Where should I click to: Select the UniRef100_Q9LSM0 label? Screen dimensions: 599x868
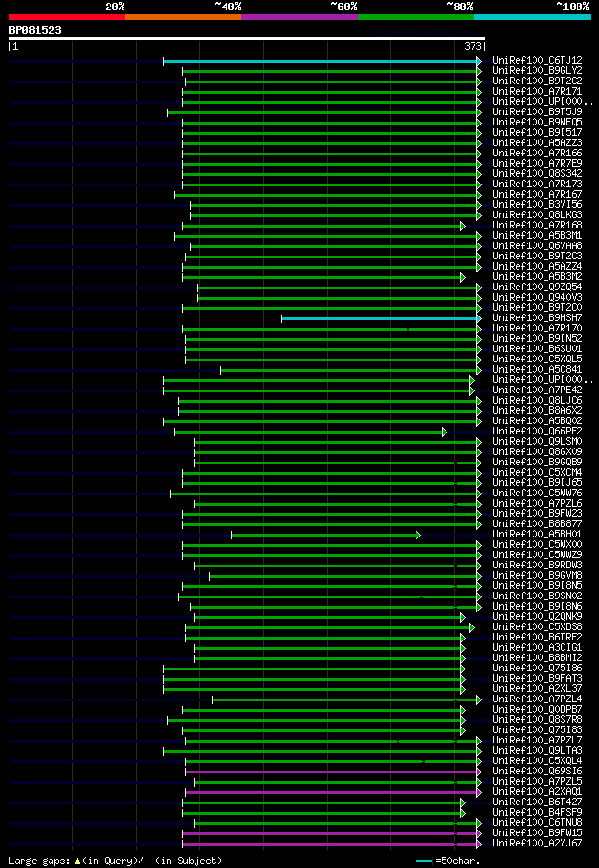[x=537, y=442]
